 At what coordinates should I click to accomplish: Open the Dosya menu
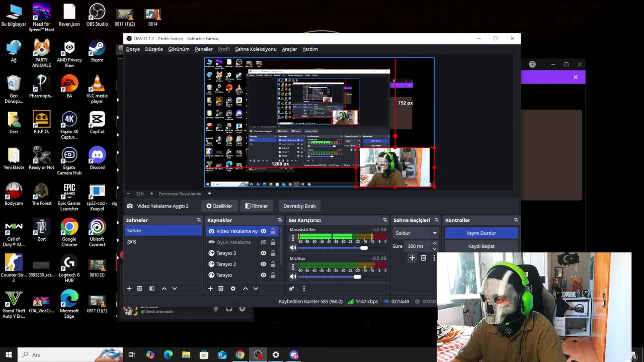(133, 49)
